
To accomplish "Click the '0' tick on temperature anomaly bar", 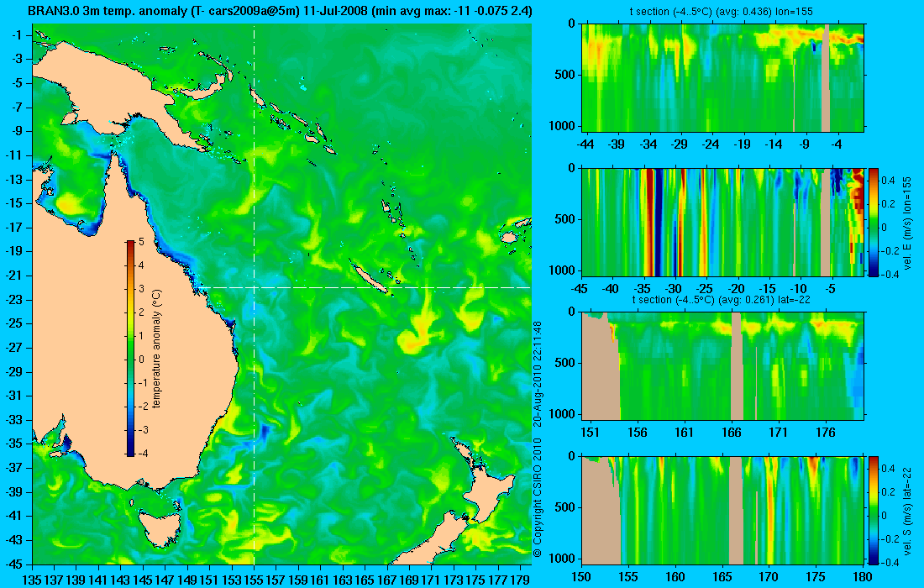I will [141, 360].
